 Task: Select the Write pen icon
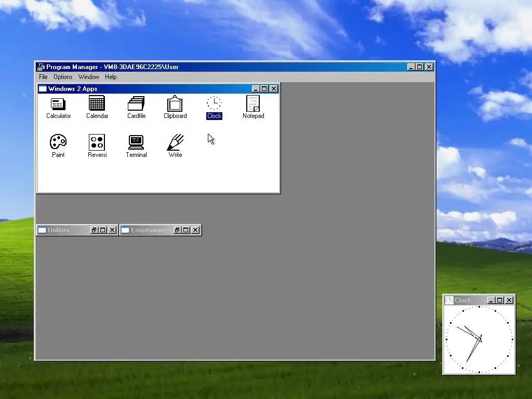175,142
